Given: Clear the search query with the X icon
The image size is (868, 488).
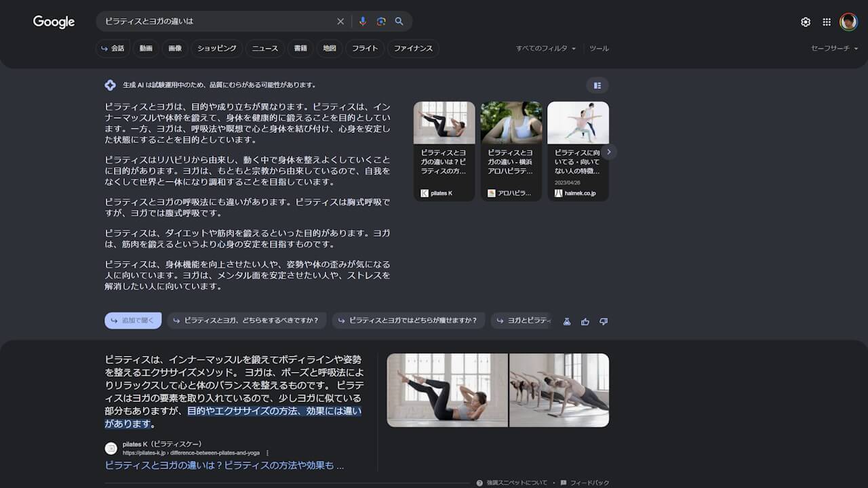Looking at the screenshot, I should tap(340, 21).
